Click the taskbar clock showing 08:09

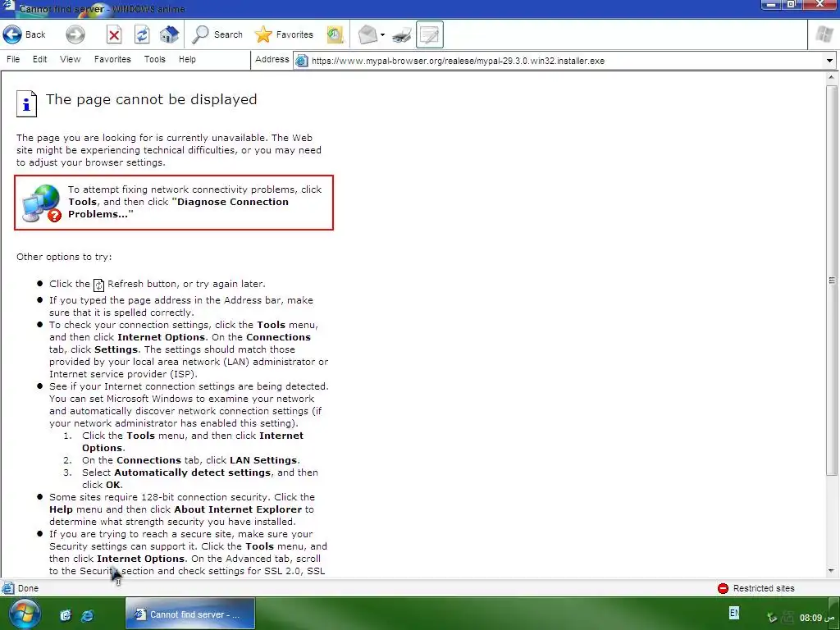tap(818, 618)
